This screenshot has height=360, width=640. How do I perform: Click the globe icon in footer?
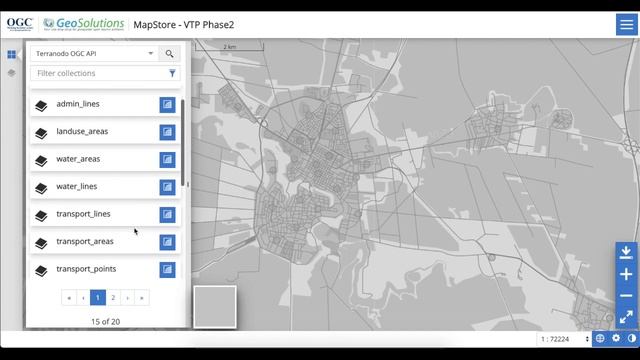pyautogui.click(x=600, y=338)
